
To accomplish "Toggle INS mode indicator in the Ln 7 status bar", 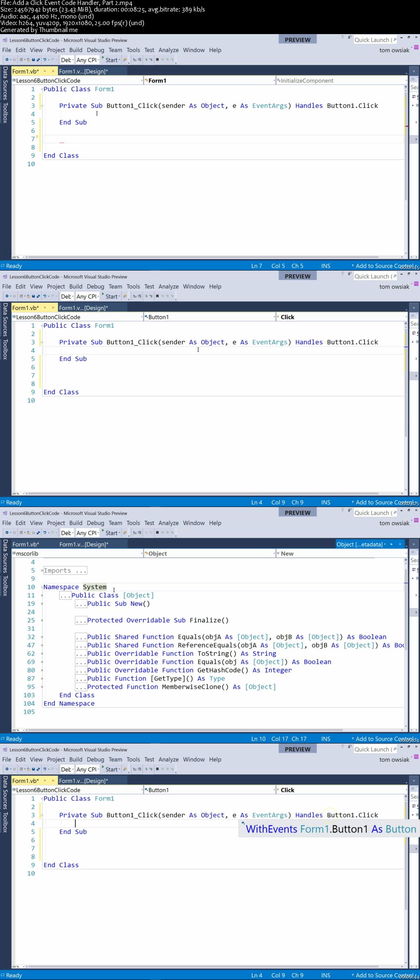I will click(x=326, y=266).
